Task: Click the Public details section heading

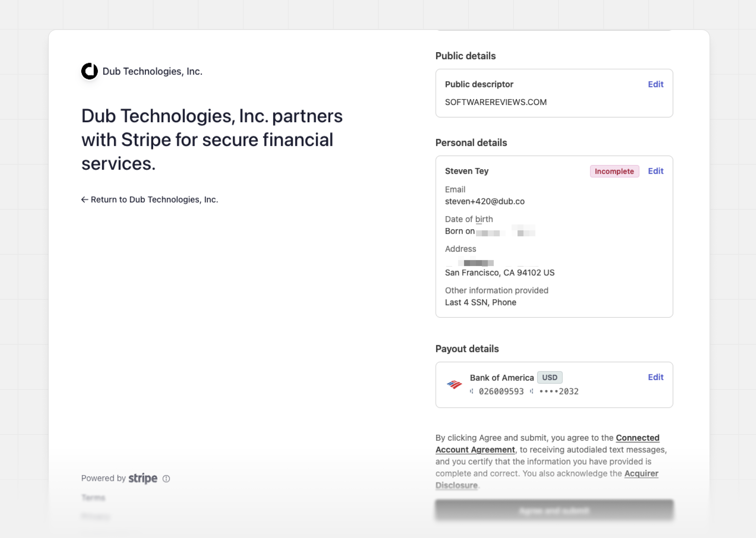Action: pos(465,56)
